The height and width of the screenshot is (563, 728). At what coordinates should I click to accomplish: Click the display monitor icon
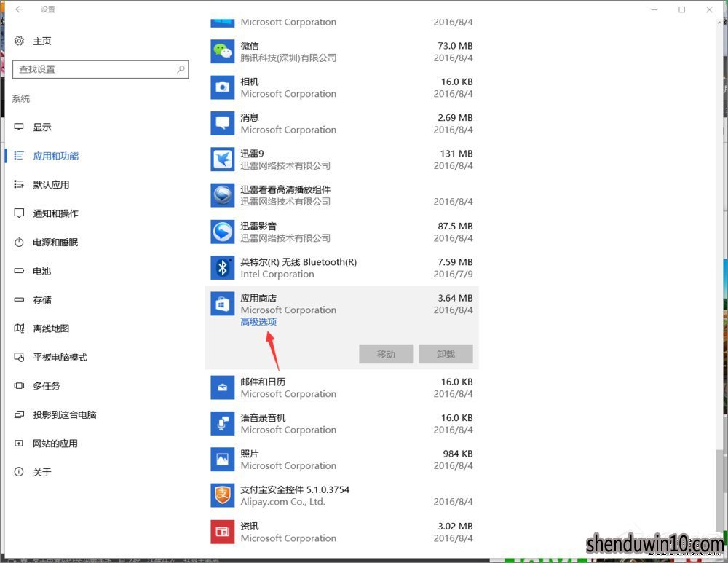19,127
